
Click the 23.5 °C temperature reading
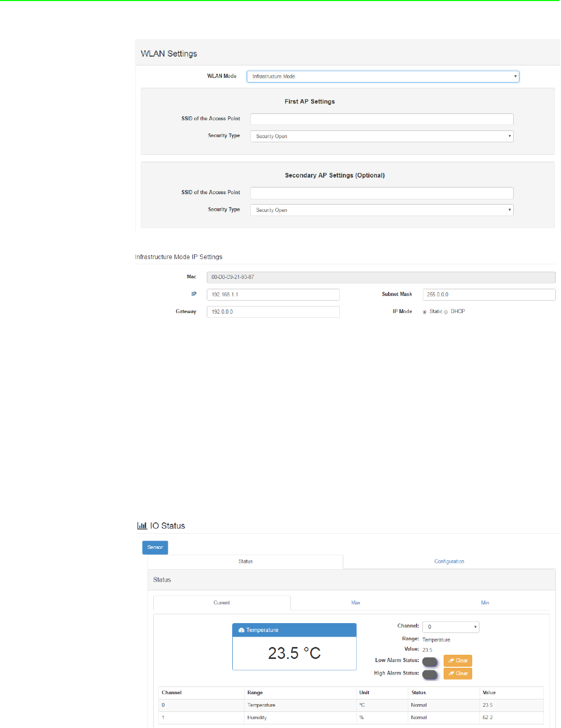point(294,653)
